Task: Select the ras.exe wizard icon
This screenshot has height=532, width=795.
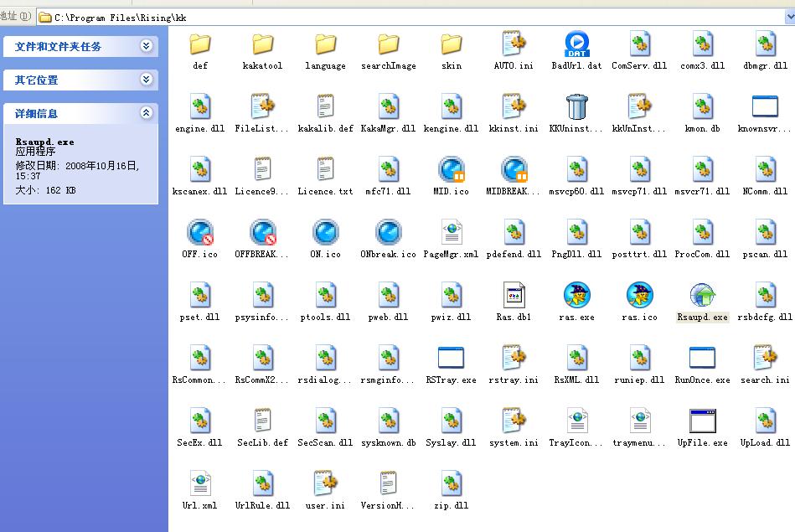Action: (577, 295)
